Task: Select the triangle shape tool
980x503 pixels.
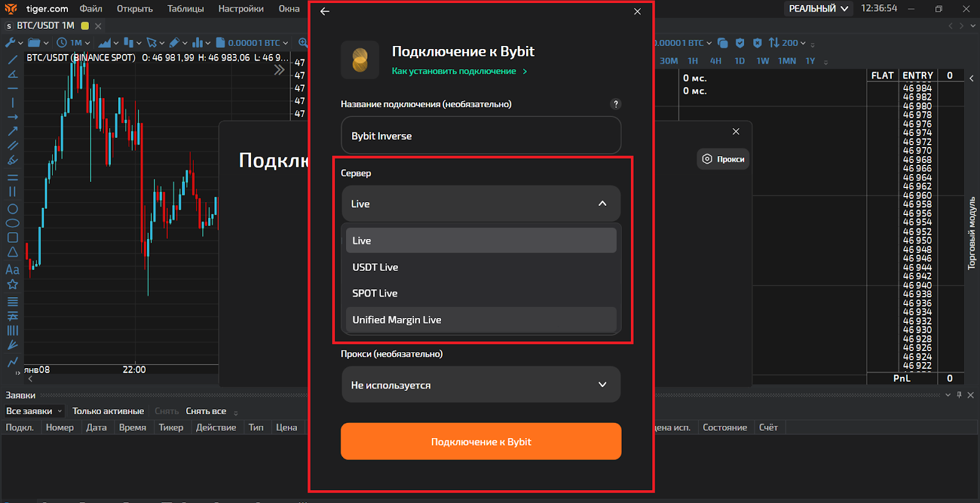Action: pos(12,252)
